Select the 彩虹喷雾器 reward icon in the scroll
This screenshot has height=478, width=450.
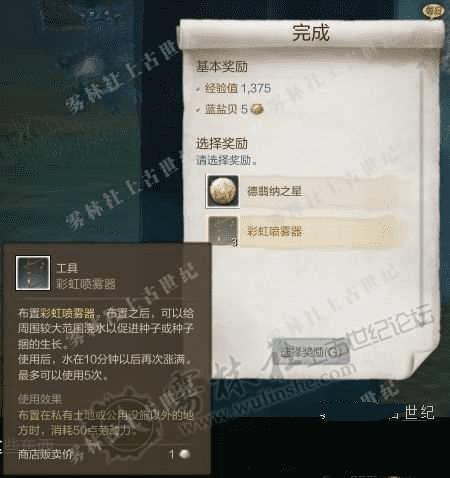point(223,231)
